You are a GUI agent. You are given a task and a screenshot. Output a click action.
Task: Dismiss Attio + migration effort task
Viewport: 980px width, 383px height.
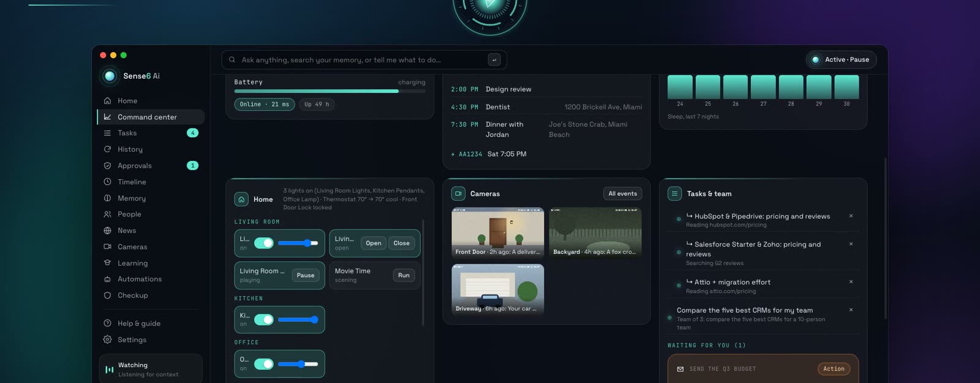pos(851,282)
